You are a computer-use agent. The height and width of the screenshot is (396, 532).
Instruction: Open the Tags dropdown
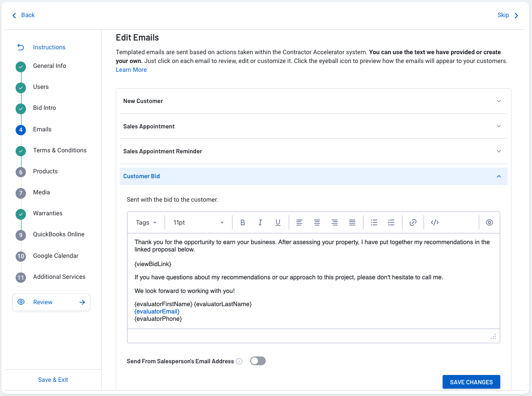pos(146,222)
